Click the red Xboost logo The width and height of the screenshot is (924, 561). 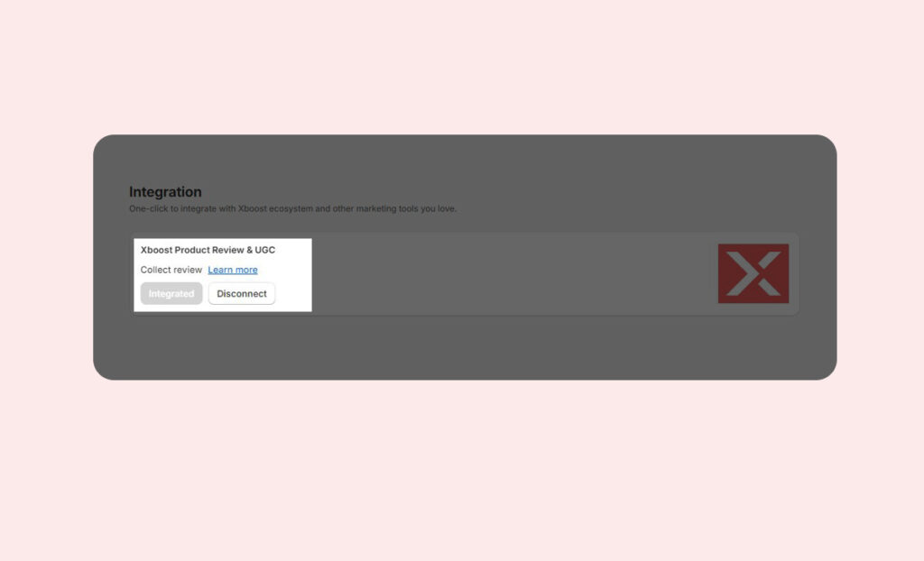click(753, 273)
